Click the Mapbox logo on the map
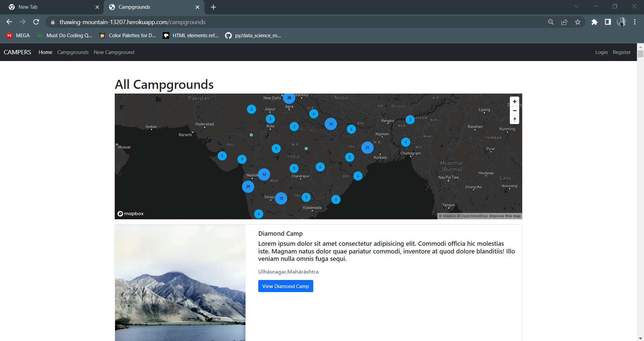 tap(130, 213)
